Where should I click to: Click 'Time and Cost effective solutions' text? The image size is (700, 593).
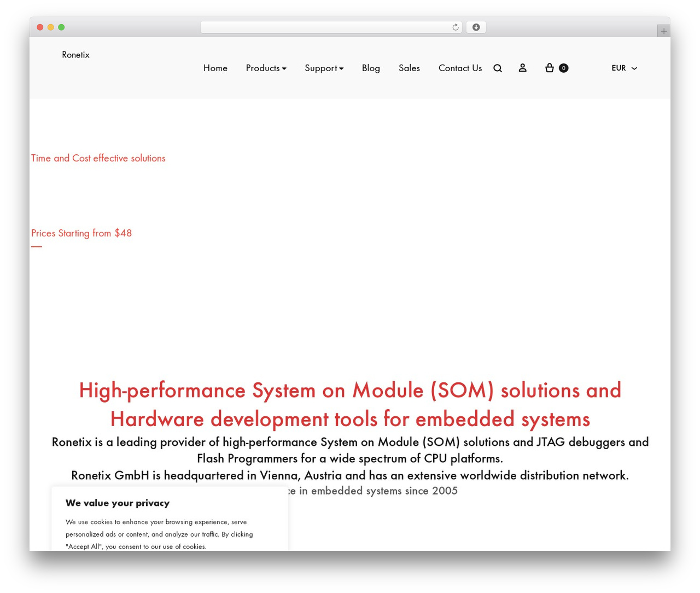click(x=98, y=158)
